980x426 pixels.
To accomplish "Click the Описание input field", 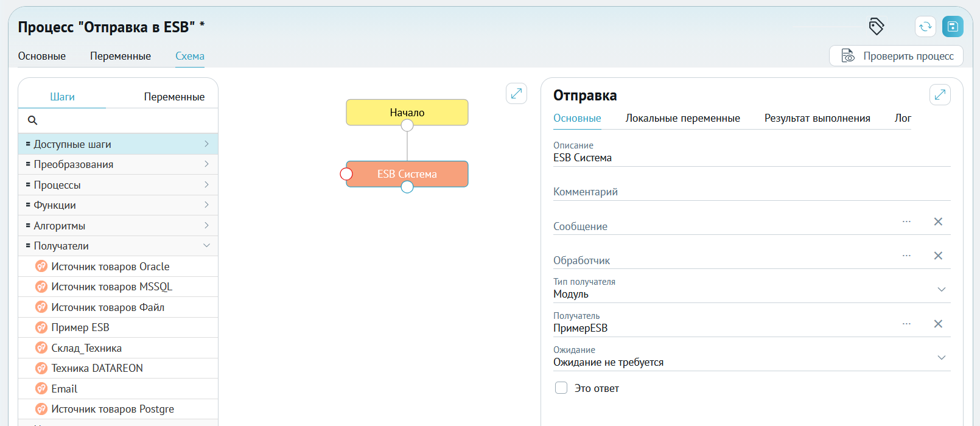I will tap(752, 153).
